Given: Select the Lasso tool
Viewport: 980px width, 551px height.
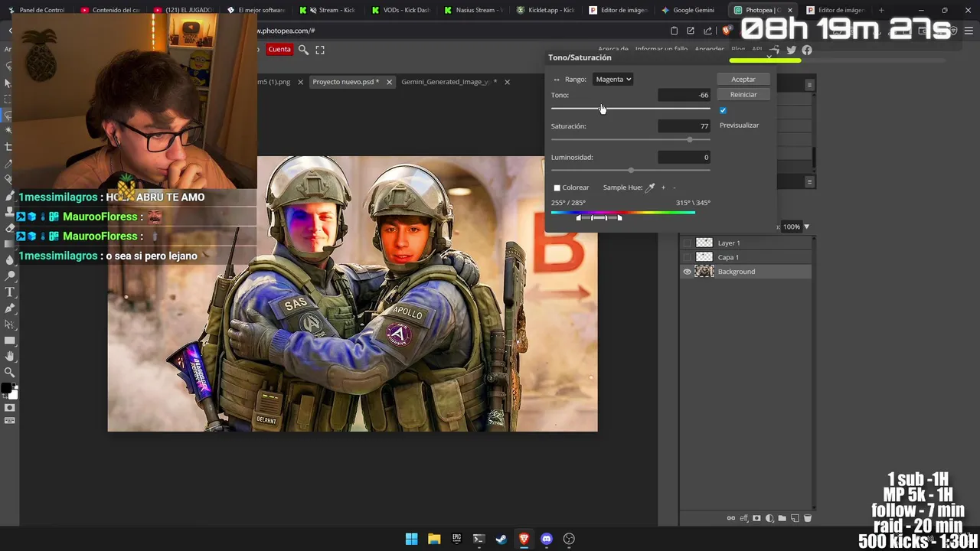Looking at the screenshot, I should coord(8,115).
